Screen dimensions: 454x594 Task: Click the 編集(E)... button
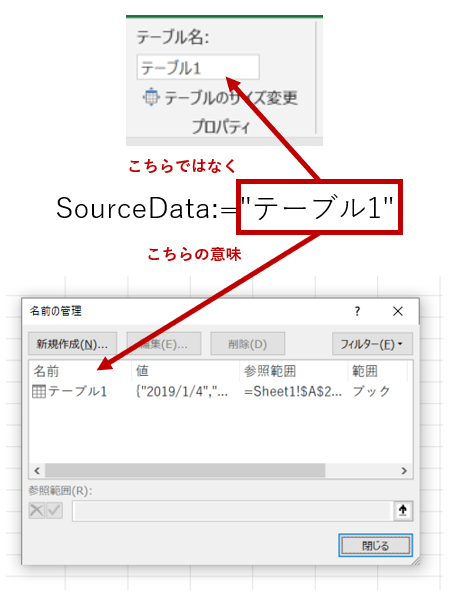[x=164, y=344]
